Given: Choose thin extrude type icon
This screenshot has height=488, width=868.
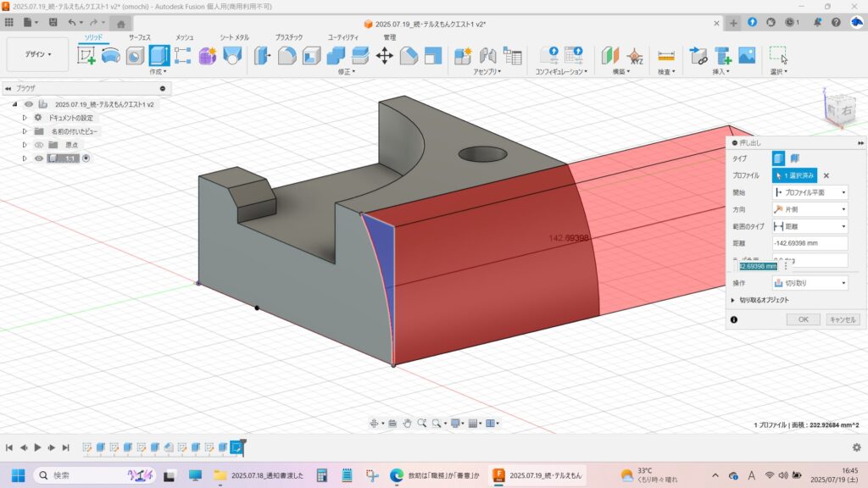Looking at the screenshot, I should pyautogui.click(x=795, y=158).
